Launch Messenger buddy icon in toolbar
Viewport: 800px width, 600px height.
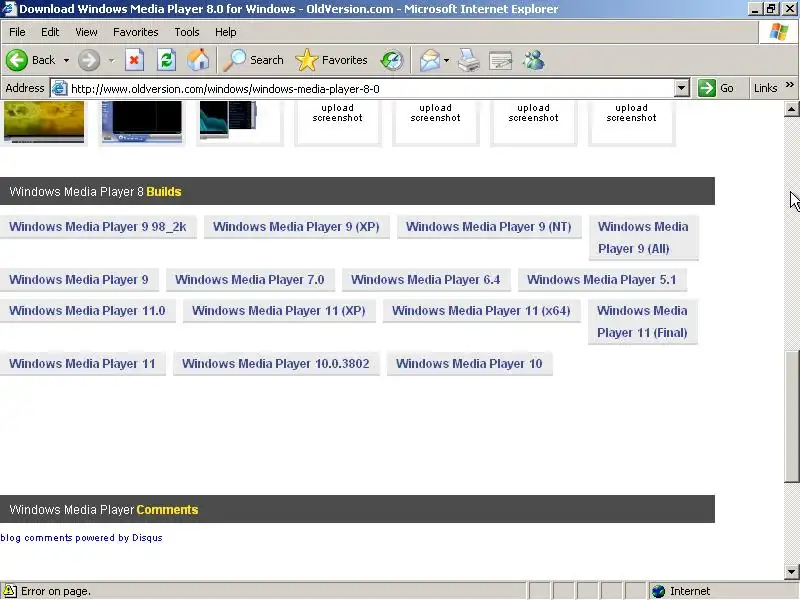(534, 60)
